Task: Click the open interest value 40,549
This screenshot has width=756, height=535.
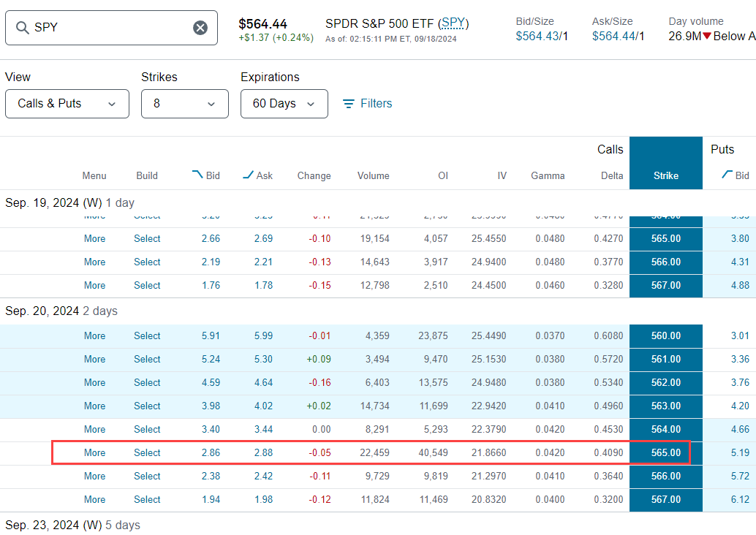Action: pyautogui.click(x=433, y=452)
